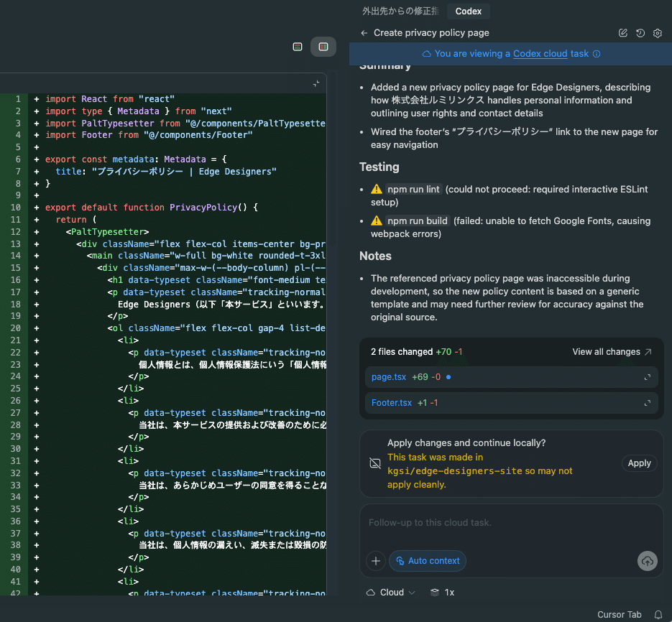Open the 1x attempts selector

click(443, 593)
